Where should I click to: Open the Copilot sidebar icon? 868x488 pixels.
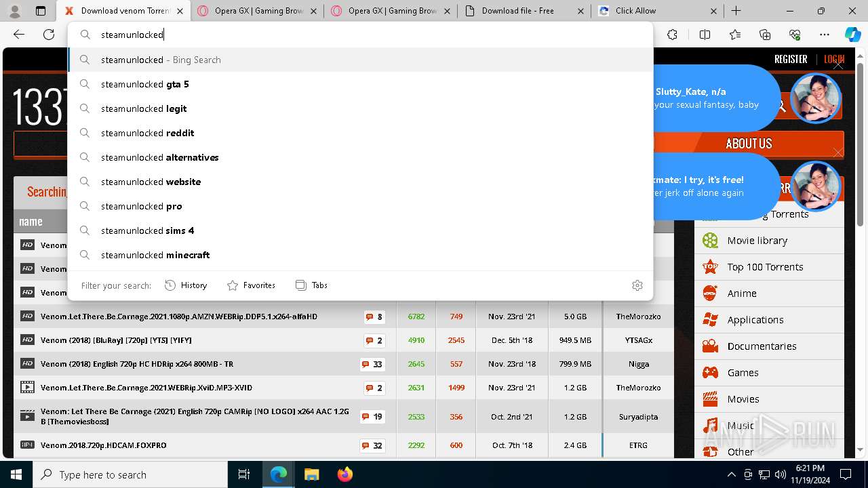click(852, 35)
